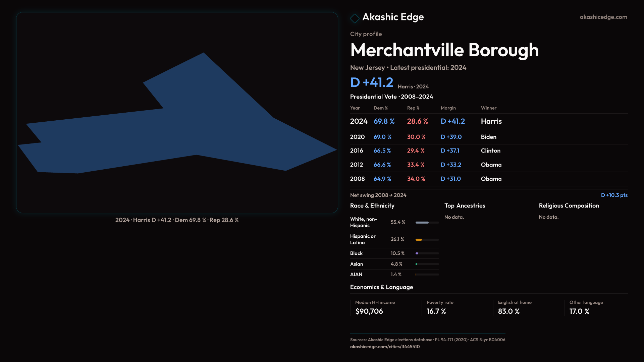
Task: Click the map caption below the shape
Action: pyautogui.click(x=177, y=220)
